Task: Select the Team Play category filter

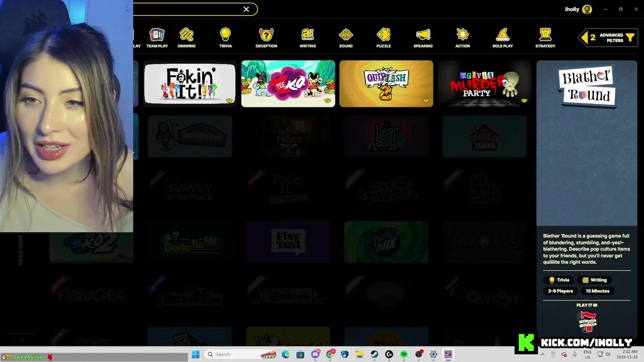Action: [x=157, y=38]
